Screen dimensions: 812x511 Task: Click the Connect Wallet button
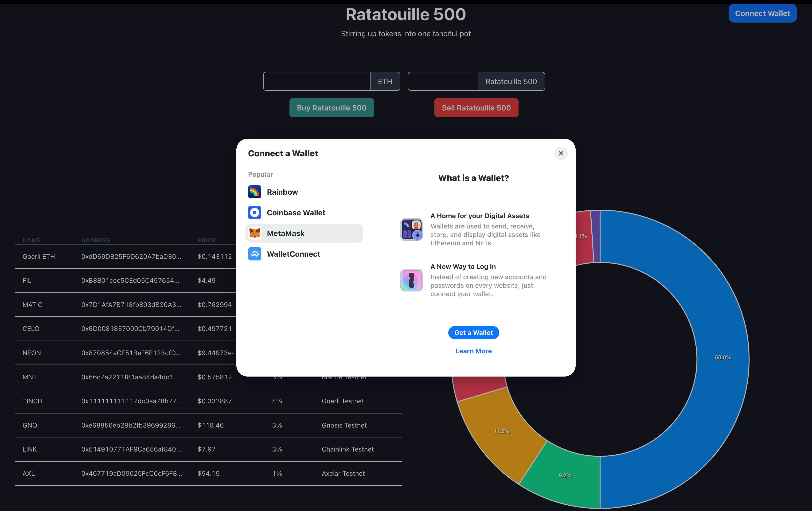coord(763,13)
